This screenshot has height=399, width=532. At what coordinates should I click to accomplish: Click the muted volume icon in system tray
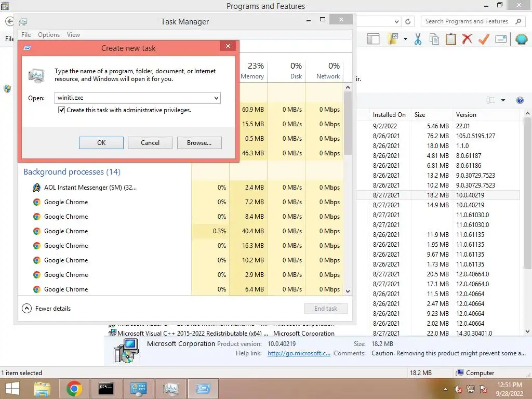458,389
